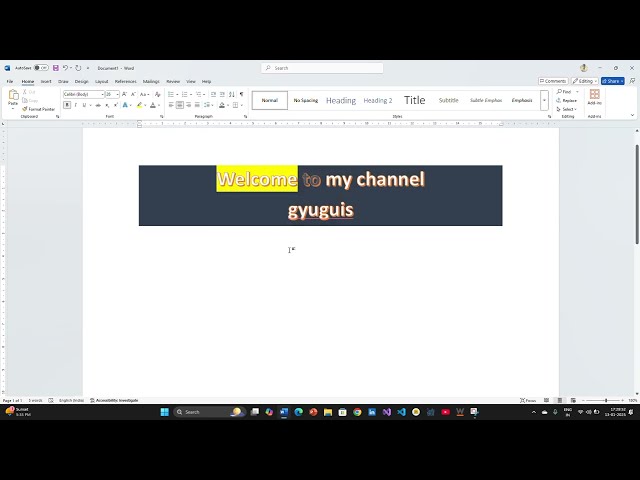The image size is (640, 480).
Task: Toggle the AutoSave switch
Action: (x=41, y=68)
